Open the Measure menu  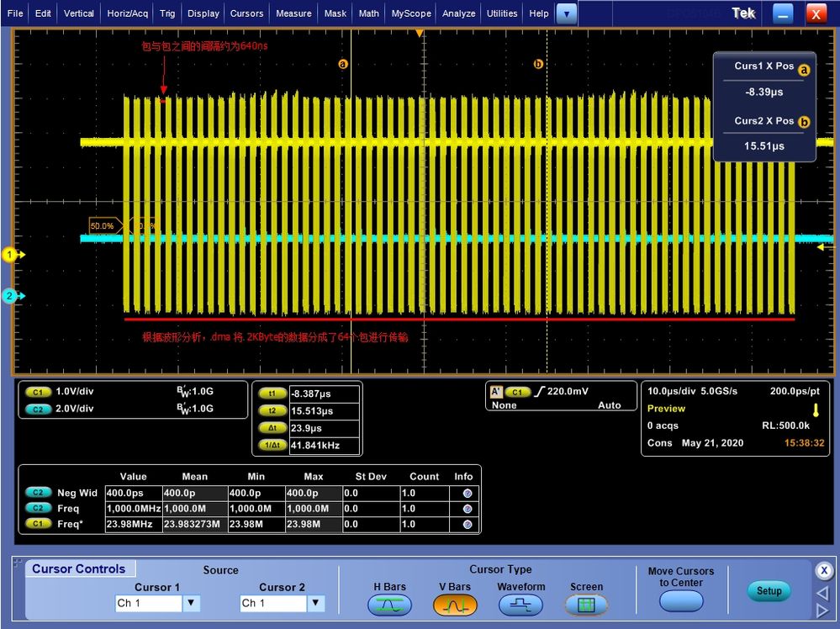coord(293,13)
